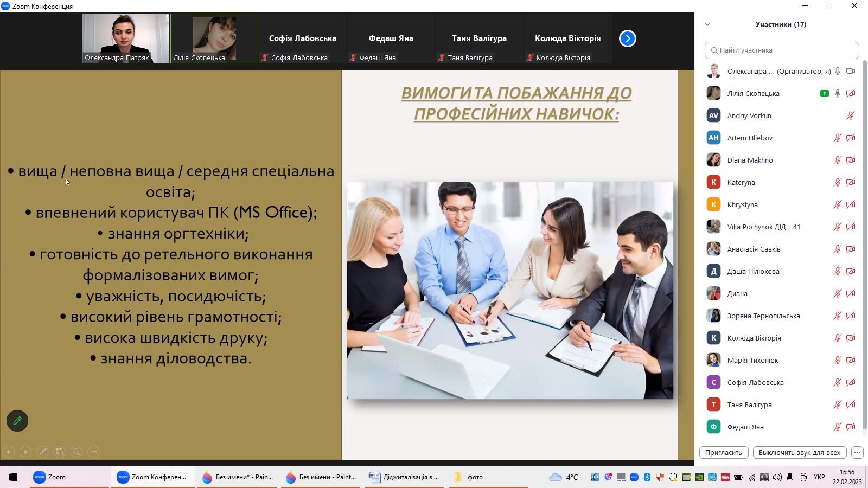Click the NVIDIA tray icon
The width and height of the screenshot is (868, 488).
click(699, 477)
